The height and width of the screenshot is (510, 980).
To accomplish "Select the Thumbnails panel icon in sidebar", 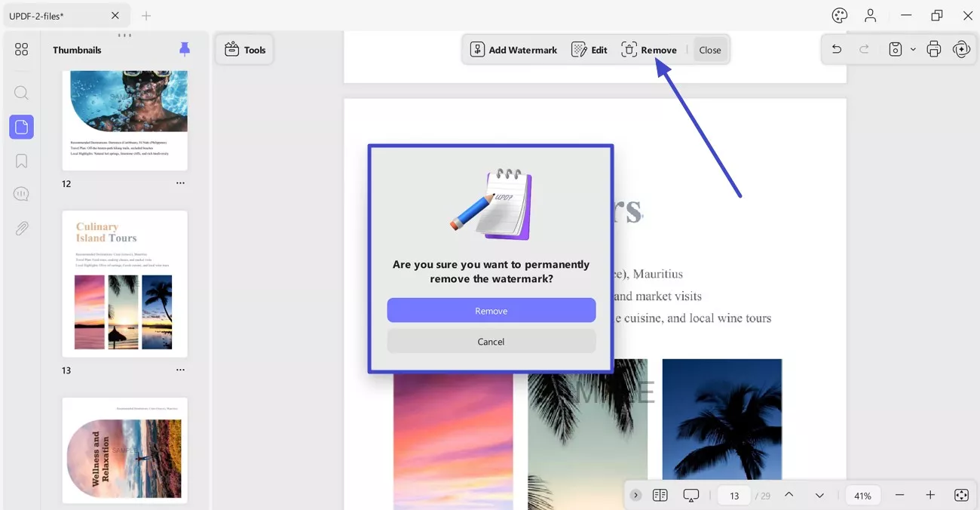I will [x=21, y=127].
